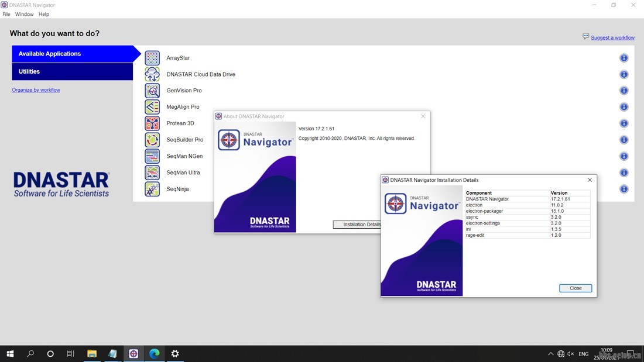This screenshot has width=644, height=362.
Task: Show info for ArrayStar
Action: [x=624, y=58]
